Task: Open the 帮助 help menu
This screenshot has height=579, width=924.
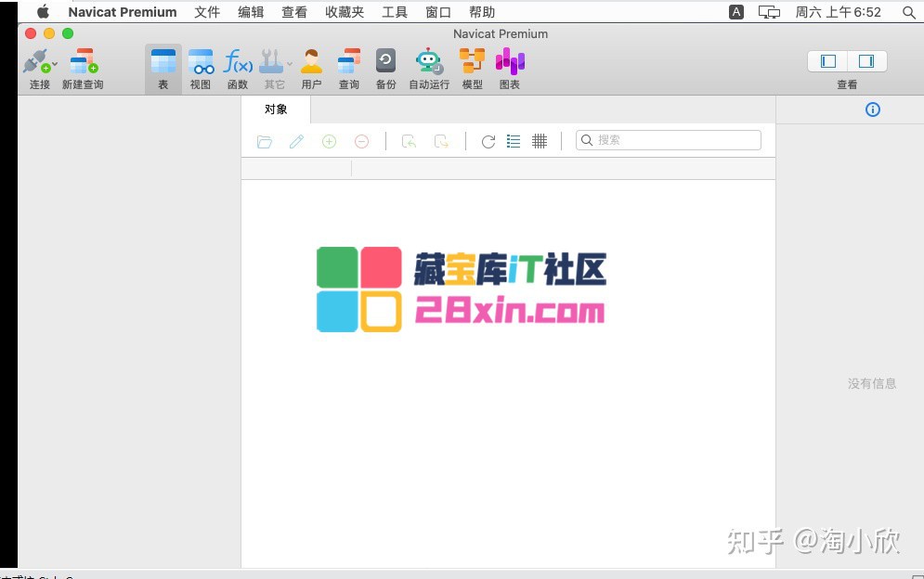Action: click(481, 12)
